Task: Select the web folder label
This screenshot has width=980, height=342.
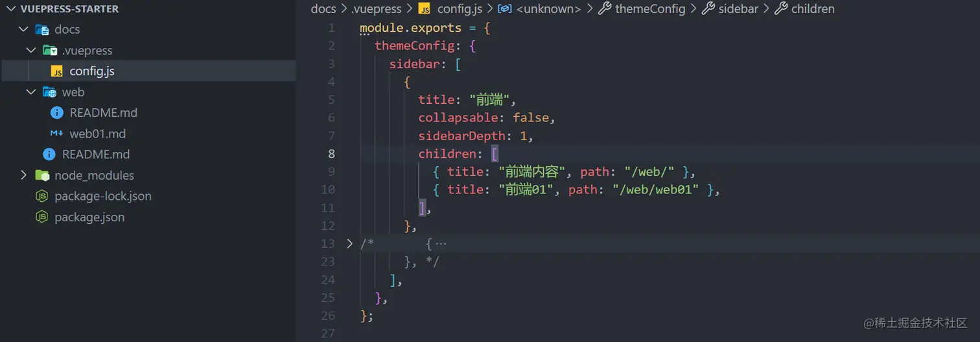Action: click(73, 92)
